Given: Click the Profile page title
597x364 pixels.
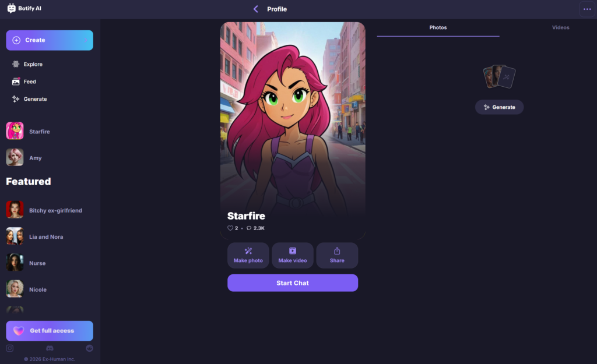Looking at the screenshot, I should pyautogui.click(x=277, y=9).
